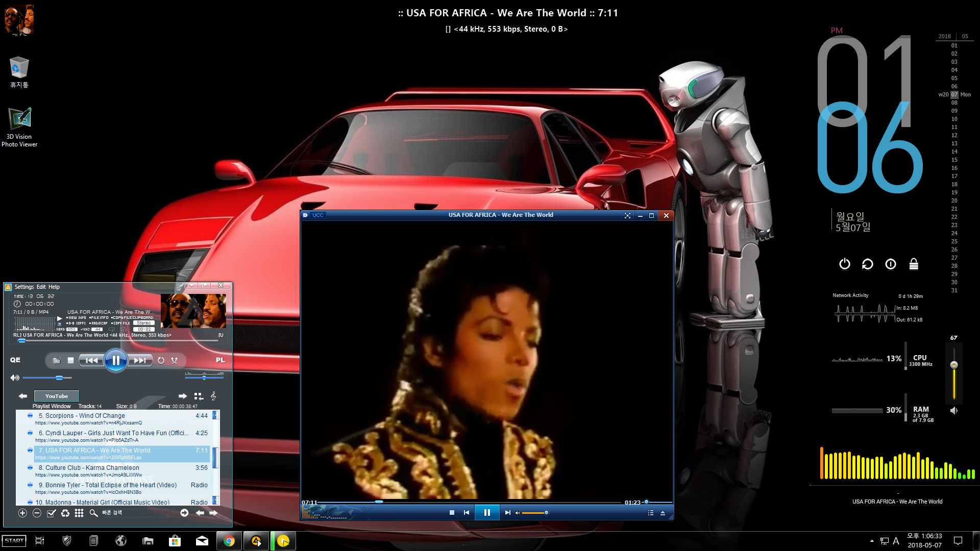Click the checkmark select icon below playlist

tap(51, 513)
